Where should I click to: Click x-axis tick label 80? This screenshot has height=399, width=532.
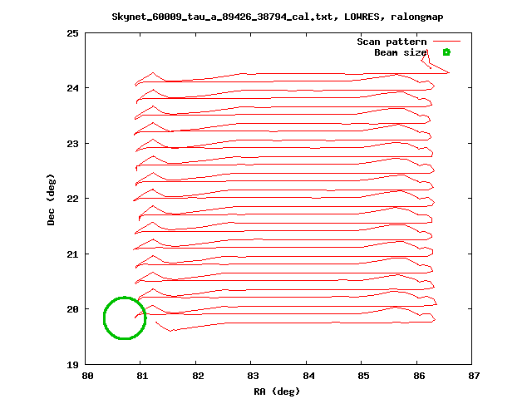[x=87, y=376]
